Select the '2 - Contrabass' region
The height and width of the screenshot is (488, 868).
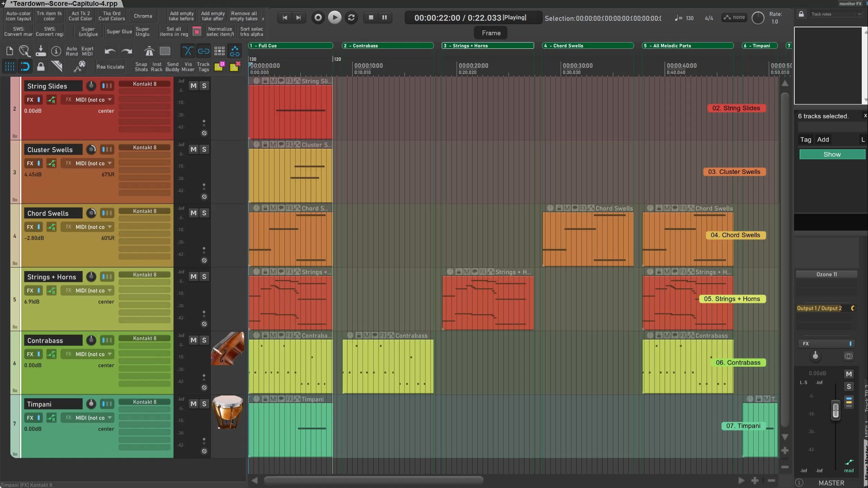(388, 46)
